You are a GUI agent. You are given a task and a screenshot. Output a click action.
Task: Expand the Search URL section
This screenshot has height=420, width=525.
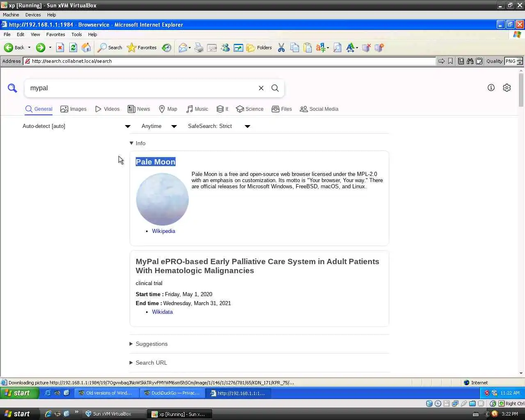coord(148,363)
